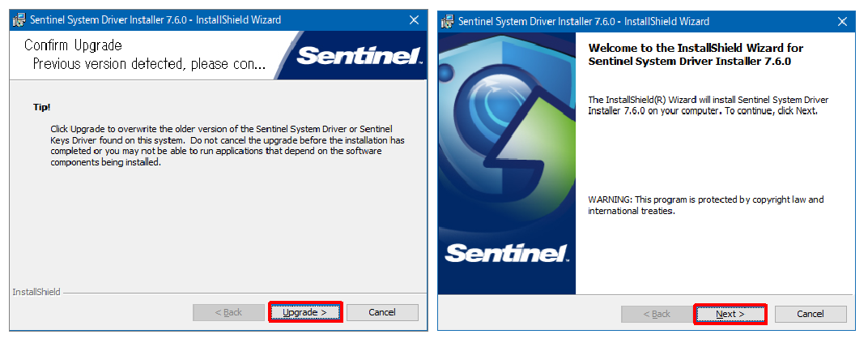The width and height of the screenshot is (868, 343).
Task: Click the Confirm Upgrade heading text
Action: 73,45
